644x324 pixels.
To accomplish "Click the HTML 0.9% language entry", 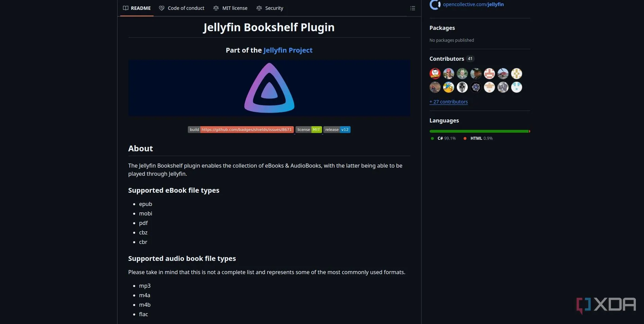I will coord(478,138).
